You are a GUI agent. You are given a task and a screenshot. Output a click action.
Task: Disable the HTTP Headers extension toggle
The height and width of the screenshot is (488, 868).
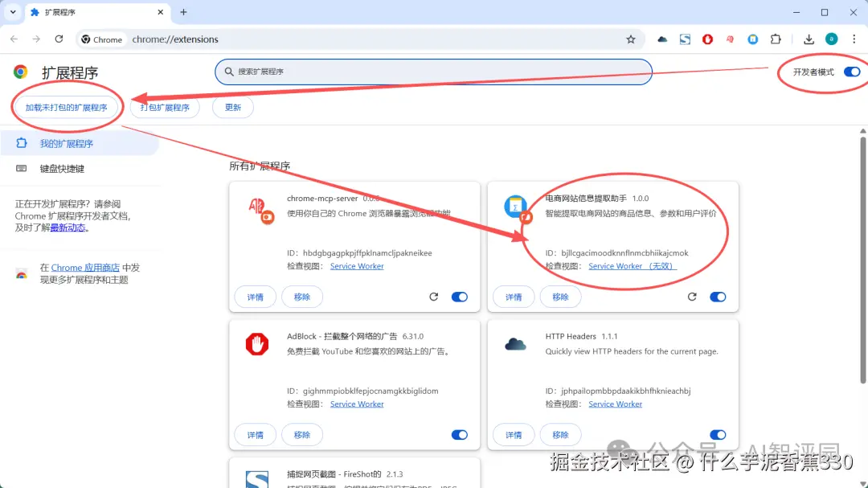pos(718,434)
